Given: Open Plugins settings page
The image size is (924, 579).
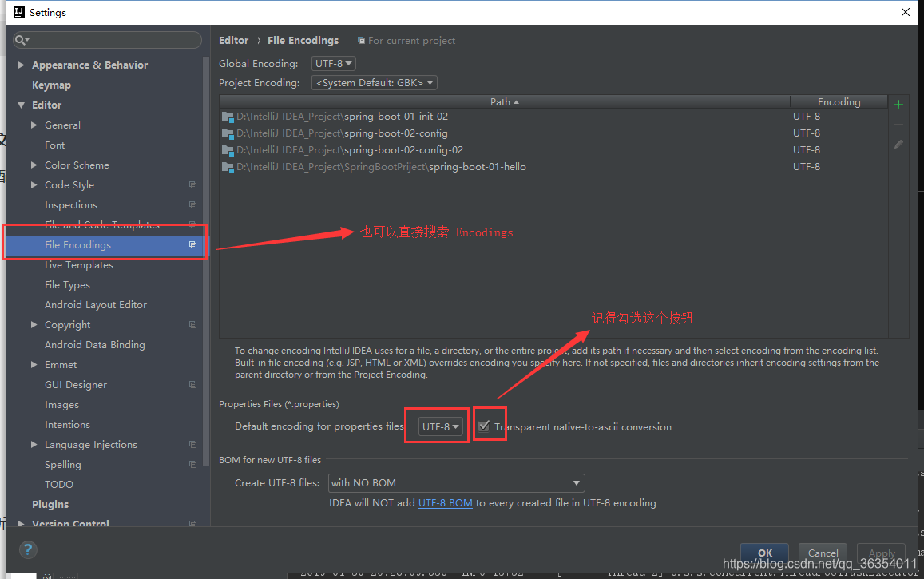Looking at the screenshot, I should 50,504.
